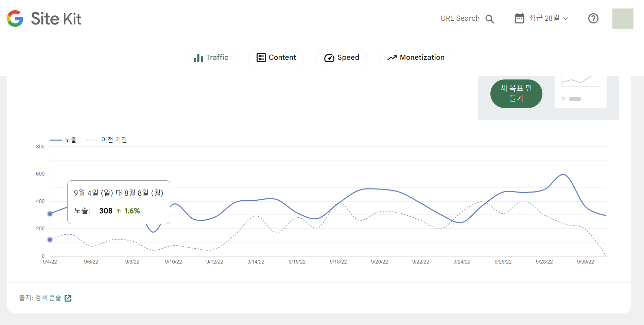Viewport: 644px width, 325px height.
Task: Jump to the Monetization section tab
Action: (x=416, y=57)
